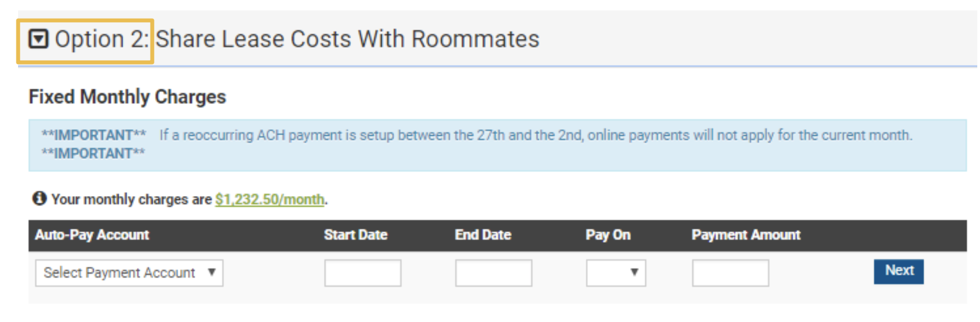Click the Start Date column header
This screenshot has height=322, width=980.
click(x=356, y=235)
